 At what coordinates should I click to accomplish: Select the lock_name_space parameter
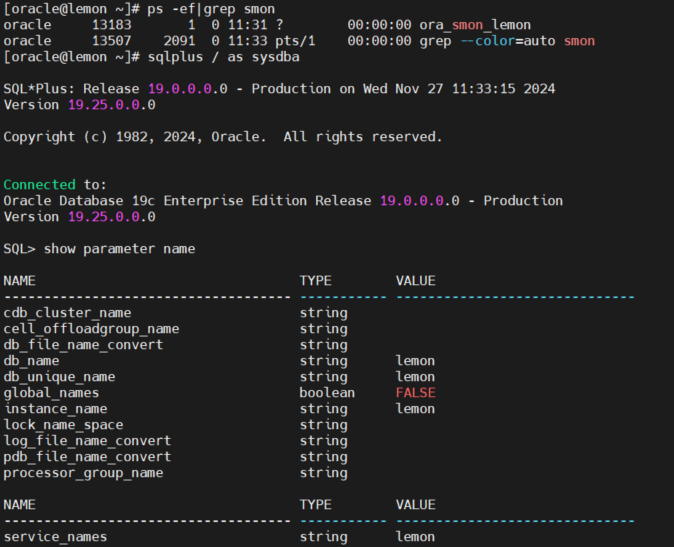(x=63, y=425)
